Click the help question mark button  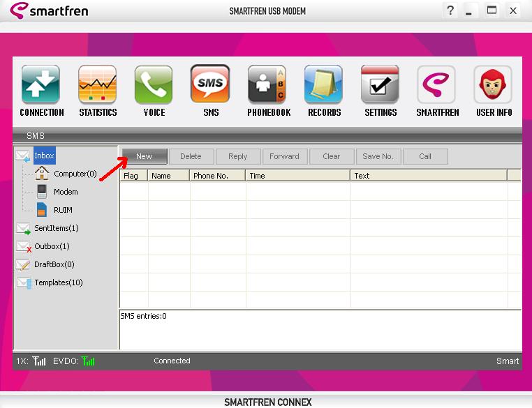[450, 10]
